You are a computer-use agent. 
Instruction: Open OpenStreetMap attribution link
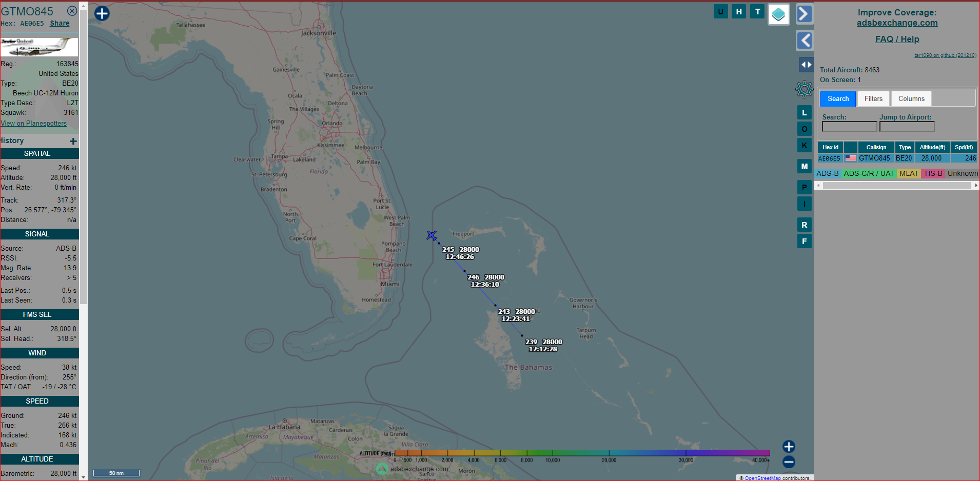point(762,478)
